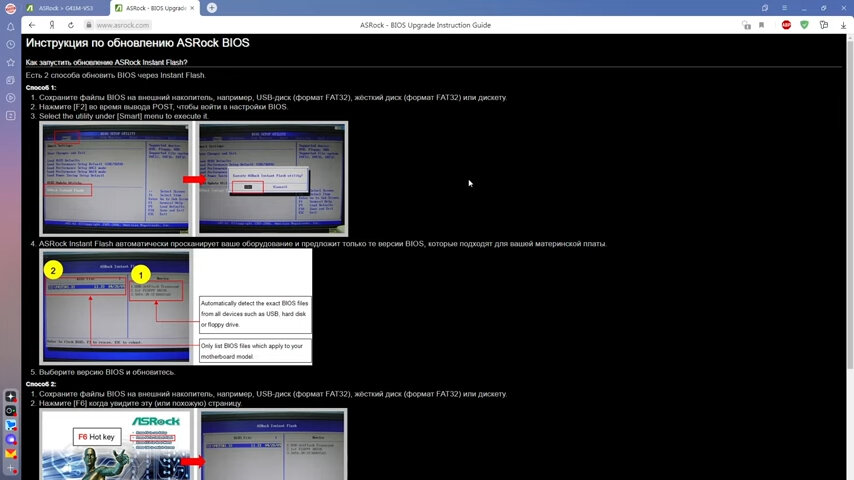The height and width of the screenshot is (480, 854).
Task: Open browsing history clock icon in sidebar
Action: (10, 45)
